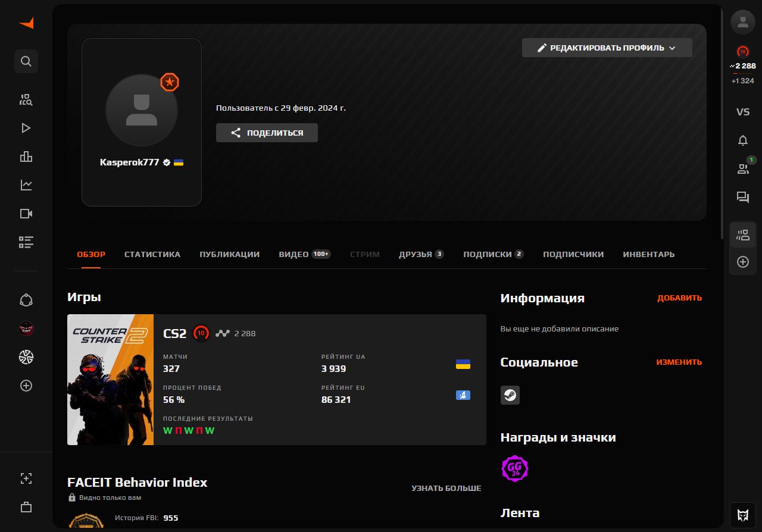Image resolution: width=762 pixels, height=532 pixels.
Task: Select the ОБЗОР tab
Action: (91, 254)
